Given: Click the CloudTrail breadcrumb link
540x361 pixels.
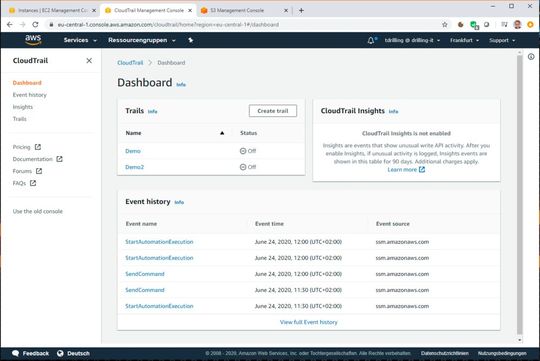Looking at the screenshot, I should pos(130,63).
